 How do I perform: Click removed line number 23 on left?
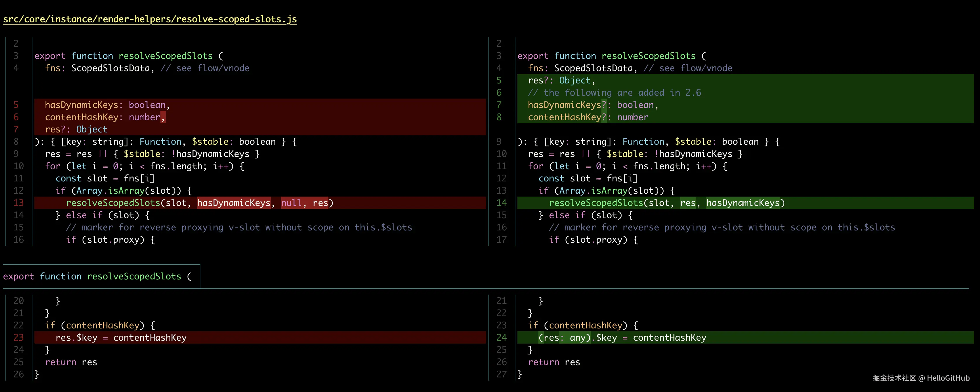coord(18,337)
